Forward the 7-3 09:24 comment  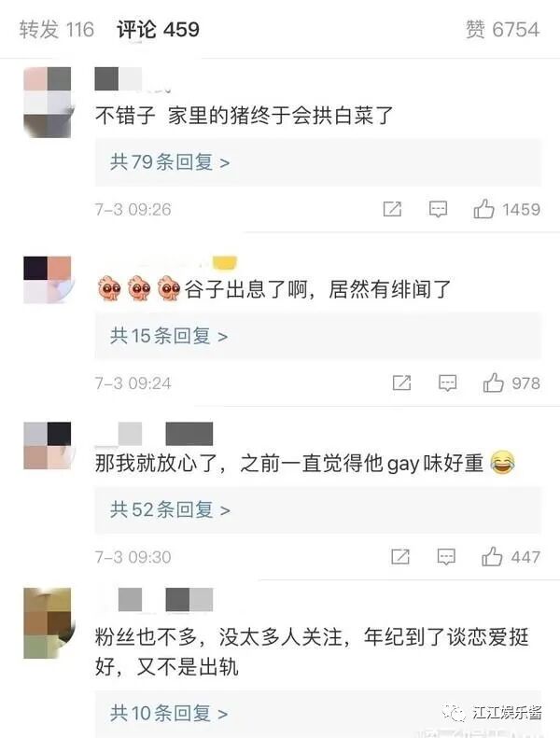[x=401, y=383]
